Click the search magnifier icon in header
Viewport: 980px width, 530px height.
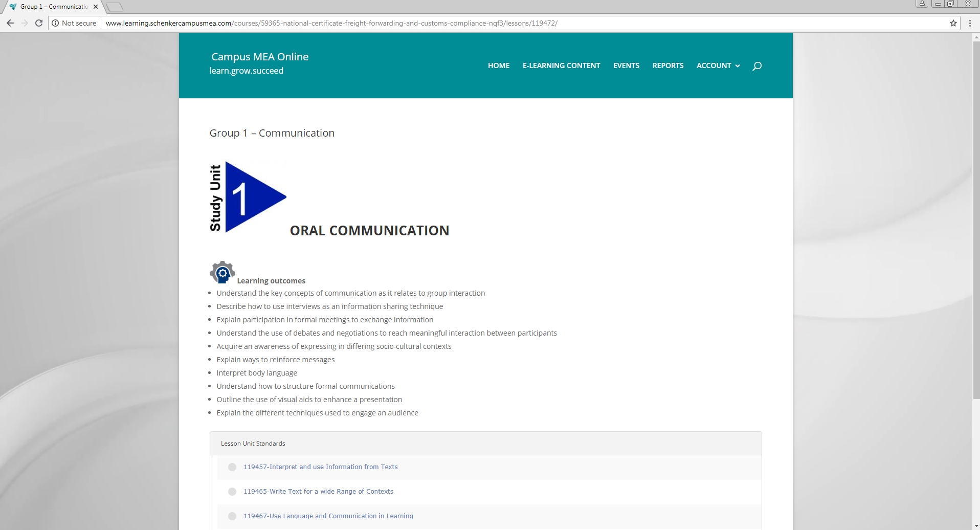coord(757,66)
